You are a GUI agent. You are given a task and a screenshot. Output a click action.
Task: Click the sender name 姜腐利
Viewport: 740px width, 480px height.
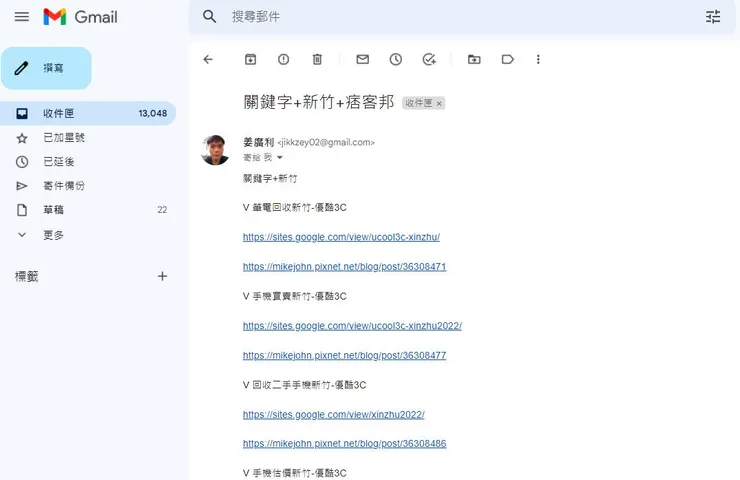click(258, 142)
